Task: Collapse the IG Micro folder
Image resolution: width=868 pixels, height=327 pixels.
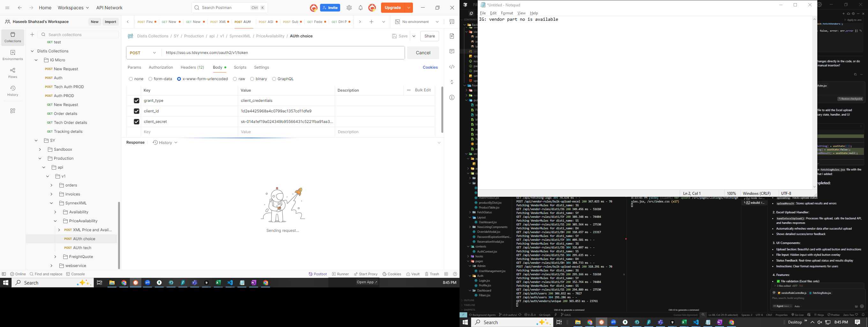Action: [36, 60]
